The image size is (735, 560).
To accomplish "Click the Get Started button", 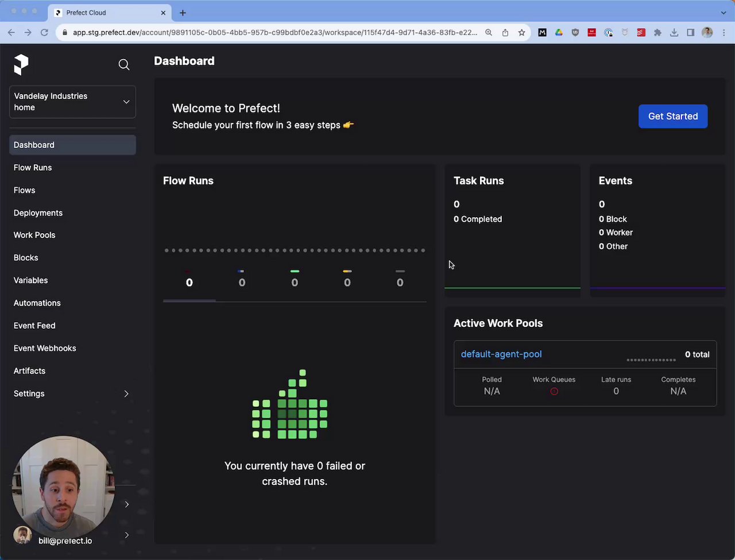I will point(673,116).
